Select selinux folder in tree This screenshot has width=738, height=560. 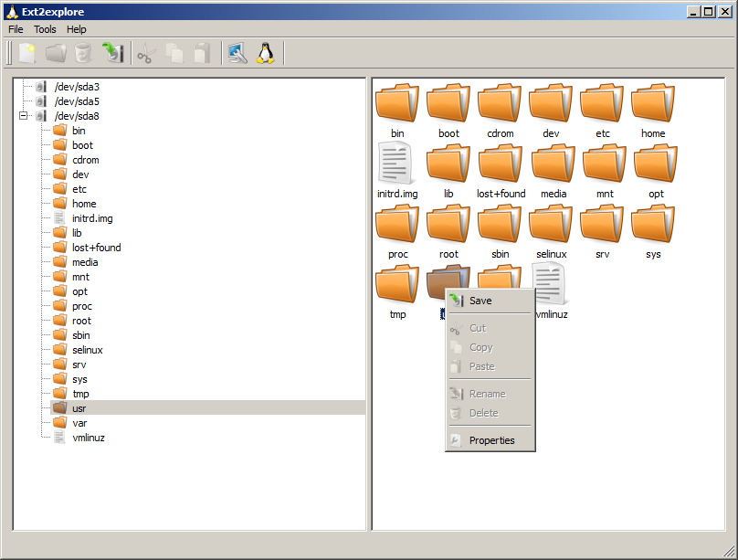coord(88,350)
